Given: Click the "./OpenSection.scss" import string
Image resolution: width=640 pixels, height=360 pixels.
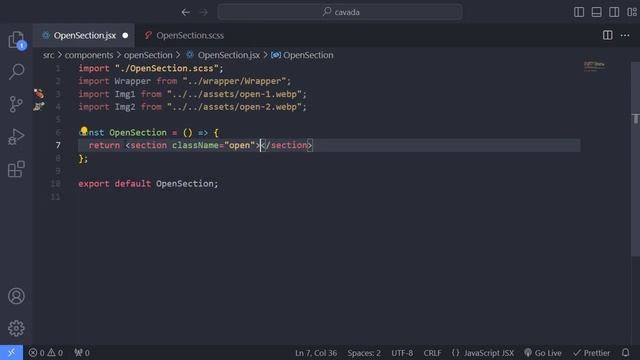Looking at the screenshot, I should (167, 69).
